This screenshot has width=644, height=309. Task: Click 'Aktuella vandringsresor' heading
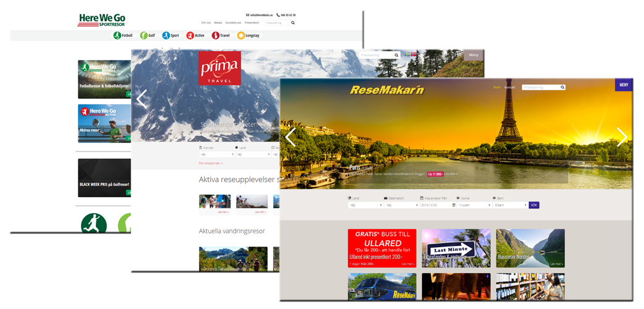point(232,231)
